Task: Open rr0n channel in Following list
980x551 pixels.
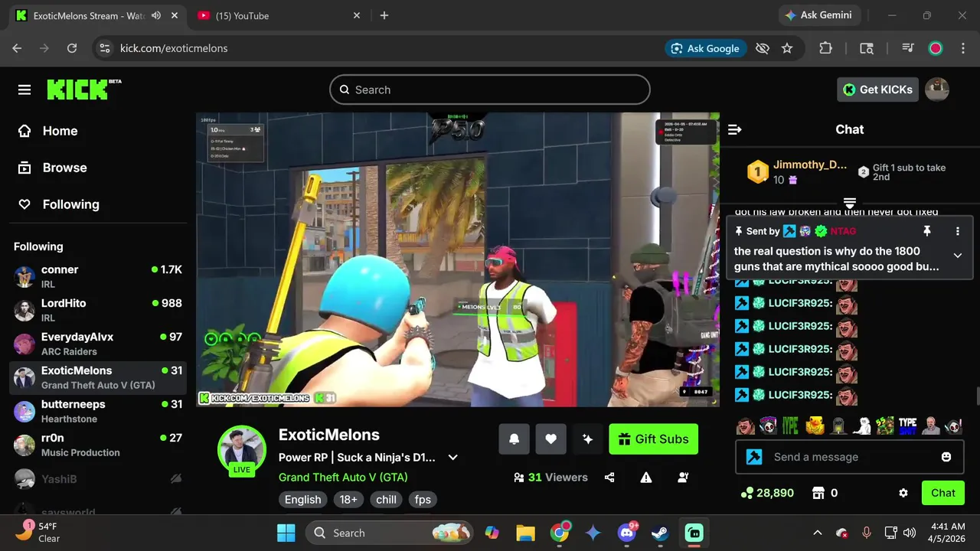Action: click(x=98, y=445)
